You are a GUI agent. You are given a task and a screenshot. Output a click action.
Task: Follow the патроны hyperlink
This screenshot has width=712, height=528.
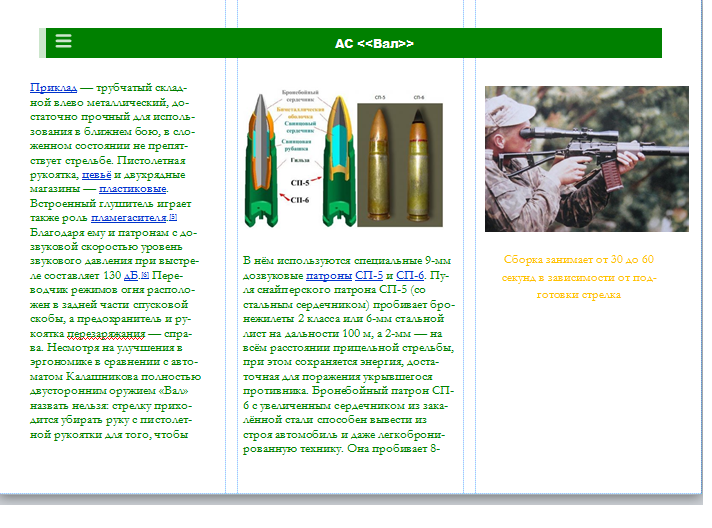pos(329,276)
